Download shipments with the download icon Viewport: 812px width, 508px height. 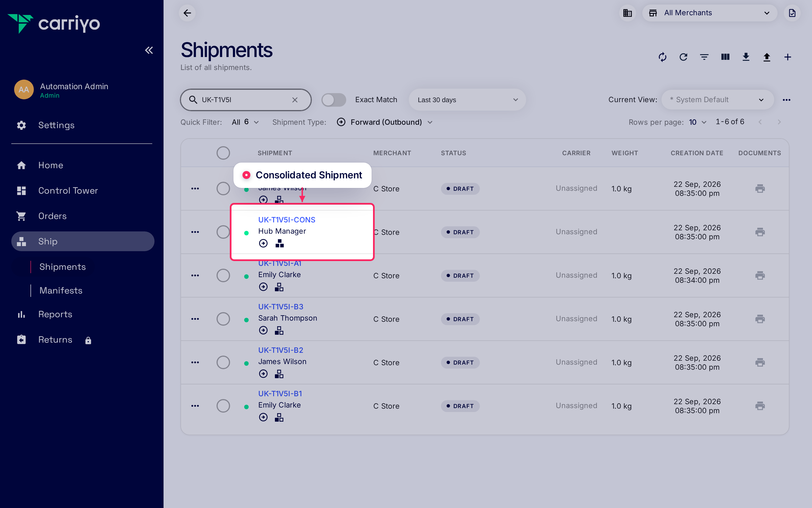tap(746, 57)
